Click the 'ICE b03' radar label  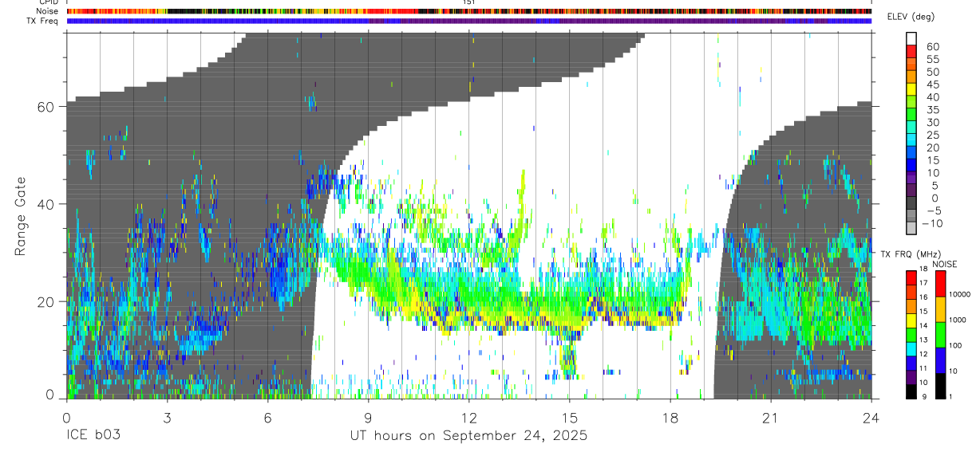93,436
